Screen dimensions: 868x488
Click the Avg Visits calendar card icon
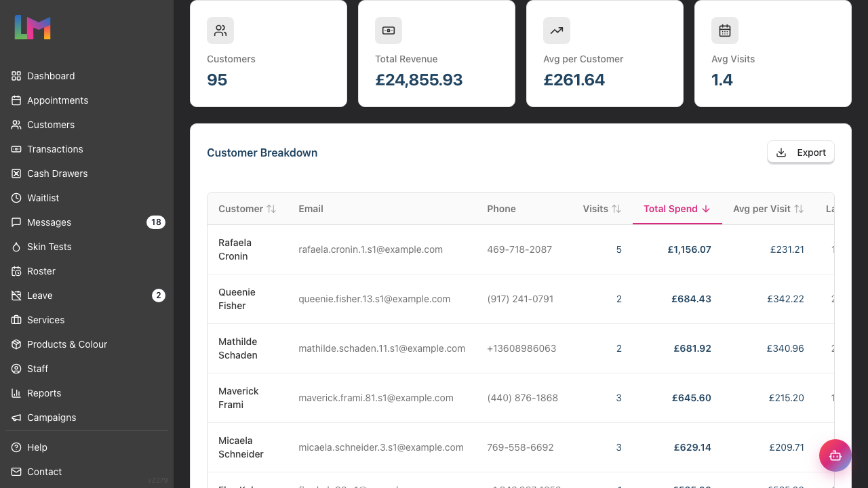point(725,30)
